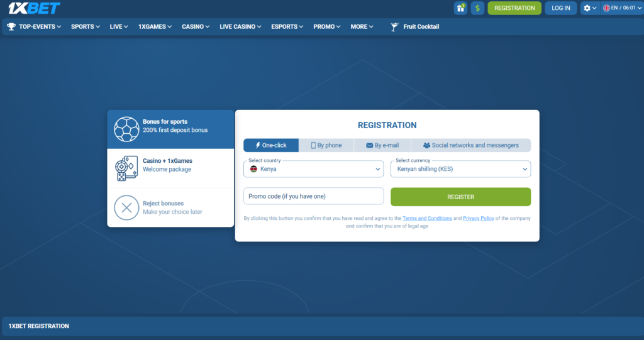Click the Fruit Cocktail glass icon
The width and height of the screenshot is (644, 340).
click(x=394, y=27)
